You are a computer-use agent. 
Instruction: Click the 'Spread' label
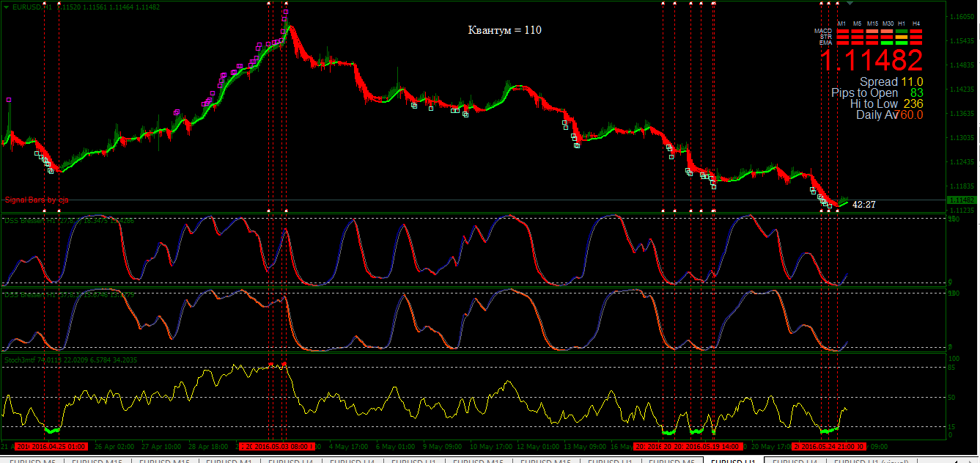(879, 82)
